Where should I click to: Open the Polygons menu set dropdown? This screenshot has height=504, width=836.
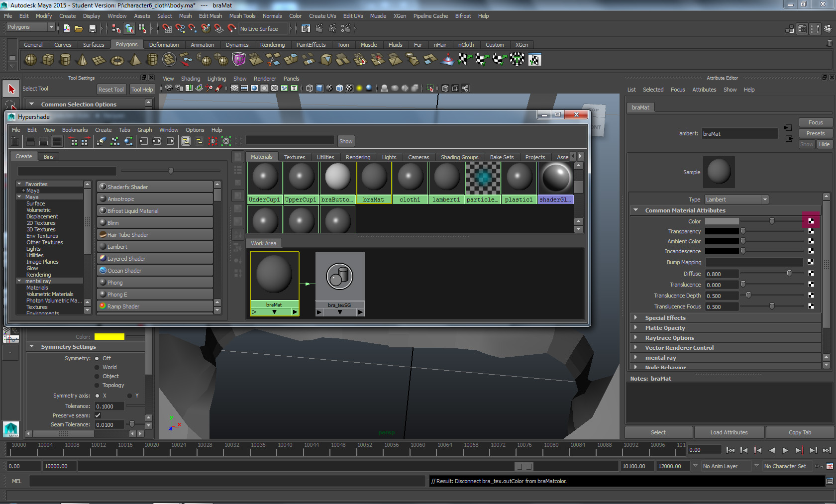tap(30, 27)
